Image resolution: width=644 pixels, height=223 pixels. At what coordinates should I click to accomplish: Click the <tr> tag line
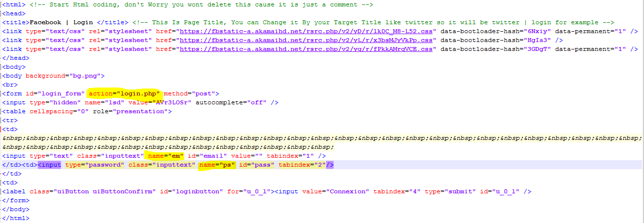(x=10, y=120)
